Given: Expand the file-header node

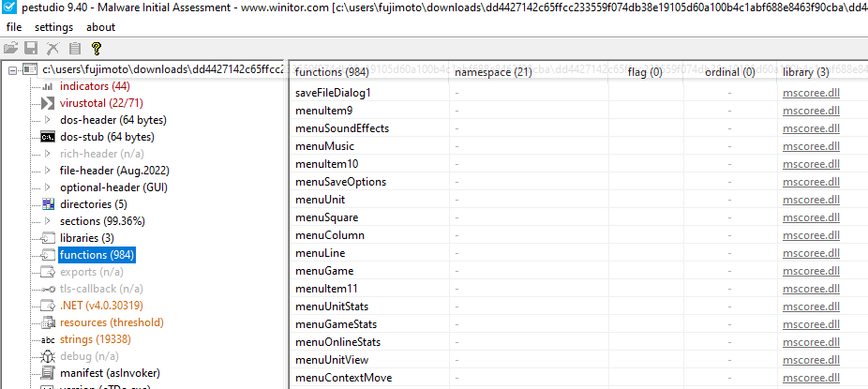Looking at the screenshot, I should [48, 171].
